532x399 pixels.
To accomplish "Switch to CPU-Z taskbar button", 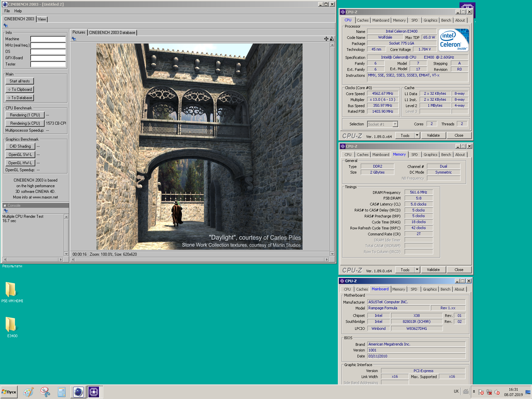I will click(x=94, y=392).
